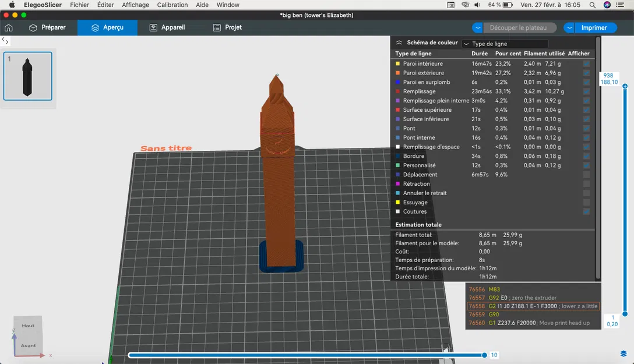Click the volume icon in menu bar

(477, 5)
